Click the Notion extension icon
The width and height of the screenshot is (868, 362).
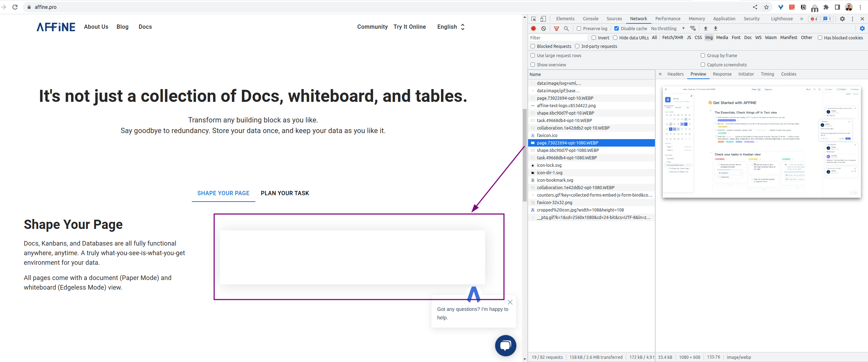click(803, 7)
